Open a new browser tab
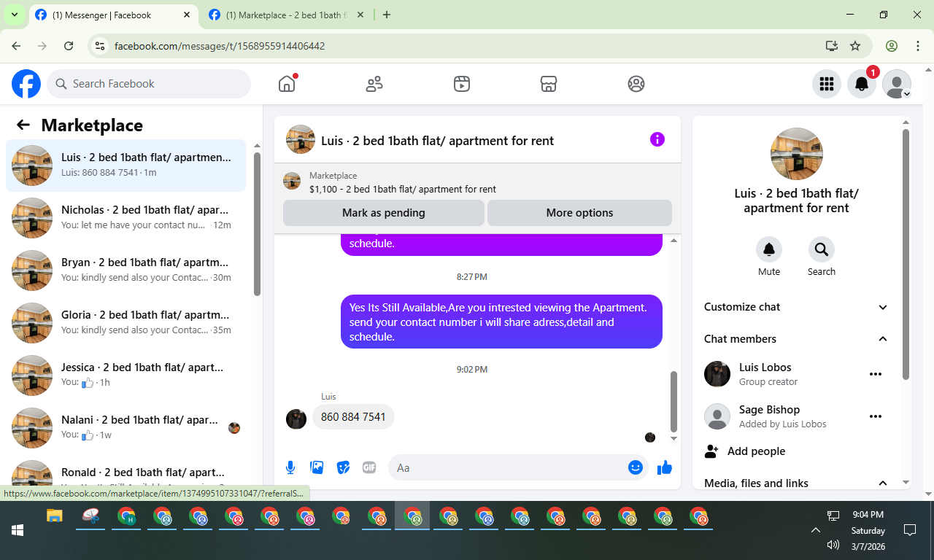 [x=387, y=15]
